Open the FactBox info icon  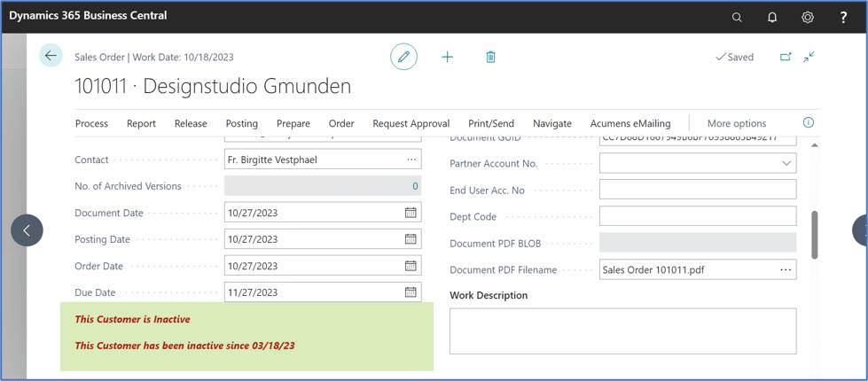pyautogui.click(x=809, y=123)
